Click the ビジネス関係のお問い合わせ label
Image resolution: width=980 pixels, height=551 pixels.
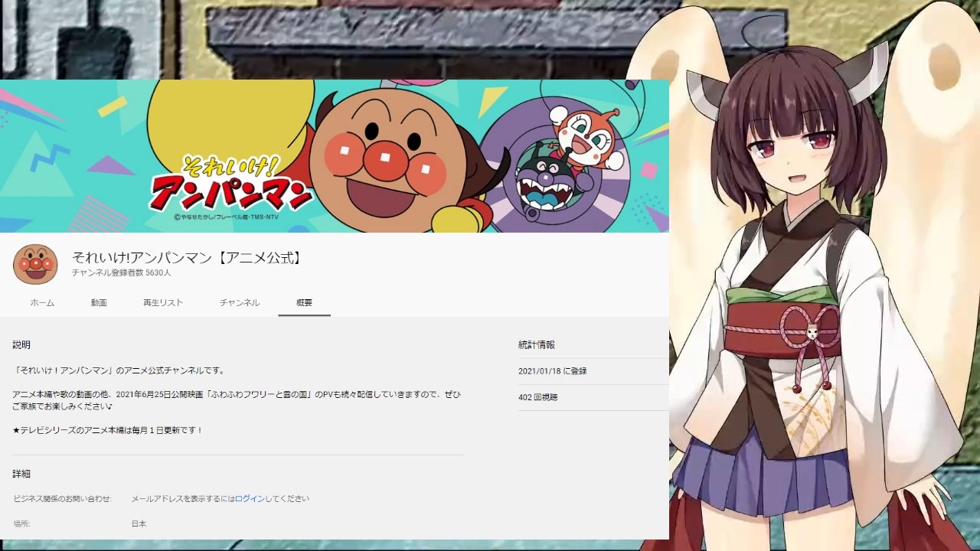[x=62, y=499]
